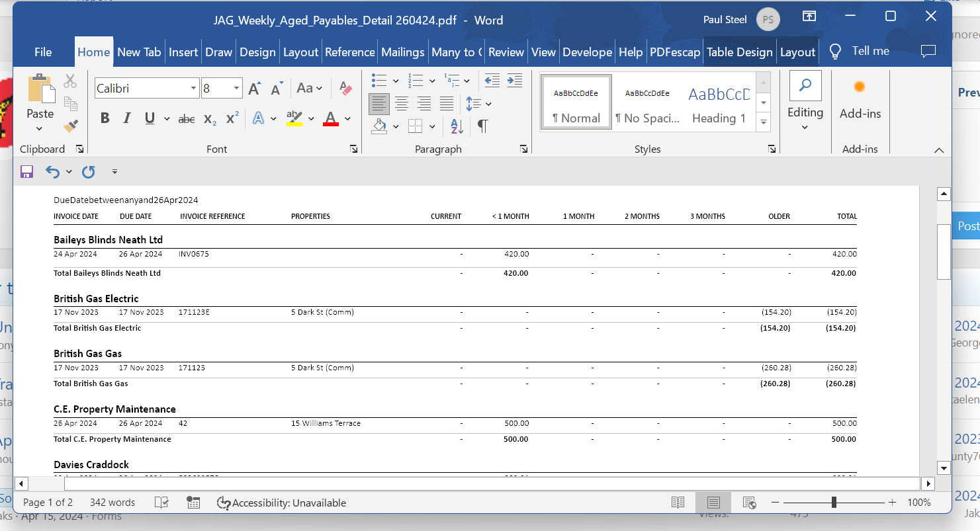Switch to Web Layout view icon

coord(750,503)
